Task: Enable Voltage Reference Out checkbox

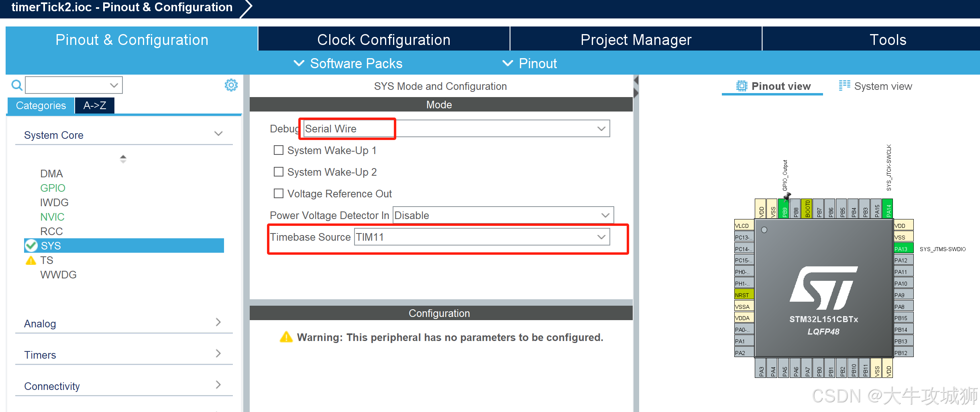Action: click(278, 193)
